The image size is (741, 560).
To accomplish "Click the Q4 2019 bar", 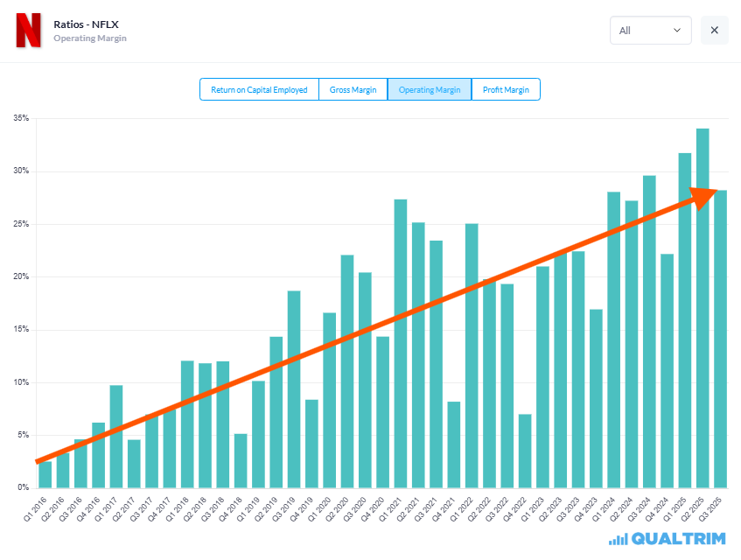I will tap(312, 444).
